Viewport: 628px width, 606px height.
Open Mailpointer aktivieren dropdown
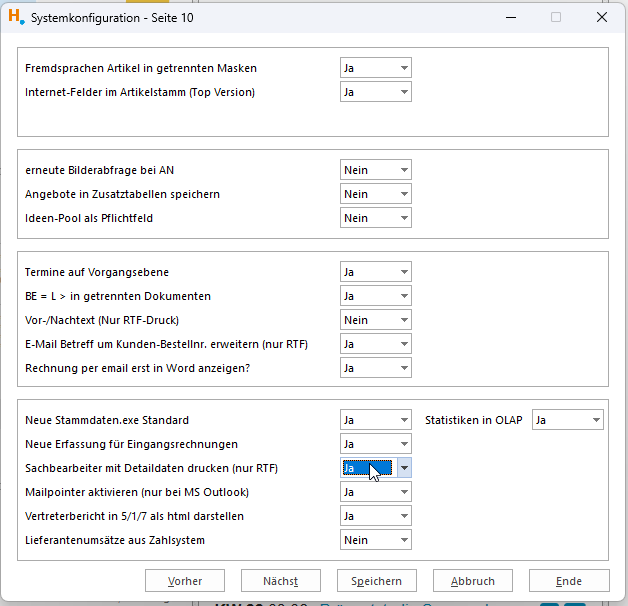click(375, 492)
